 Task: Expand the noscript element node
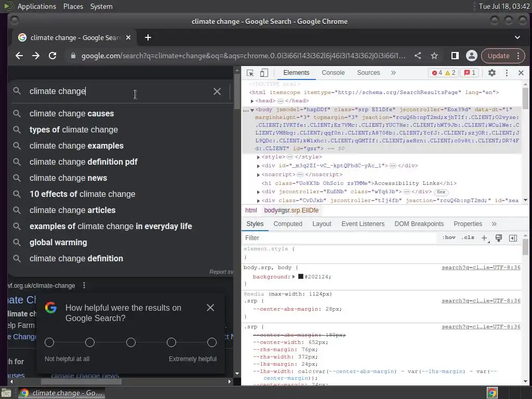click(258, 175)
